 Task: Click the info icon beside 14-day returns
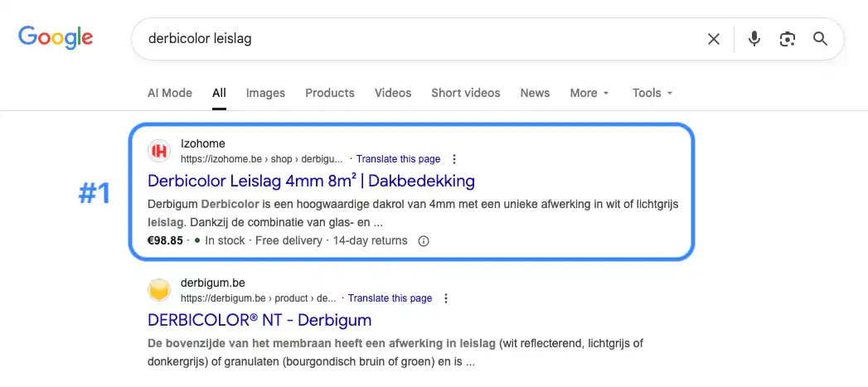(x=424, y=241)
